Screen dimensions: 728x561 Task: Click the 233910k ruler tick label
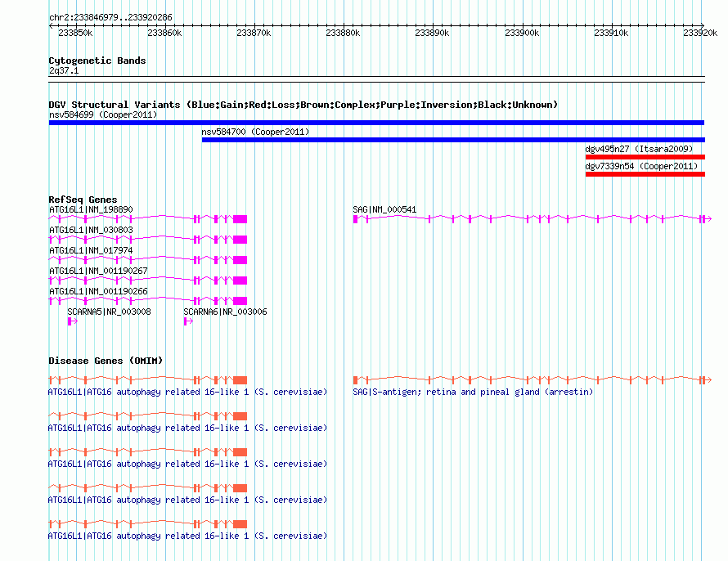click(x=611, y=33)
